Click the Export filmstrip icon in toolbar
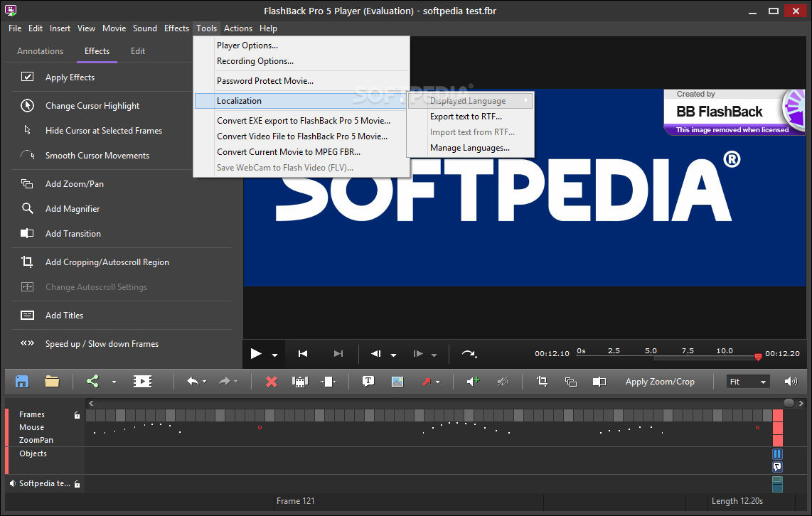Screen dimensions: 812x516 click(x=142, y=382)
